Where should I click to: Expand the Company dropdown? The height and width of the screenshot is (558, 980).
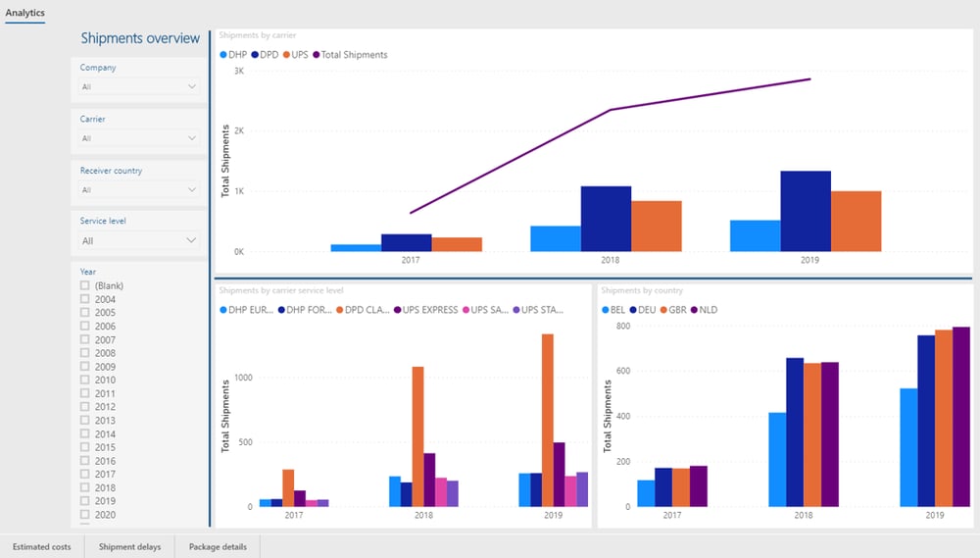click(x=139, y=87)
